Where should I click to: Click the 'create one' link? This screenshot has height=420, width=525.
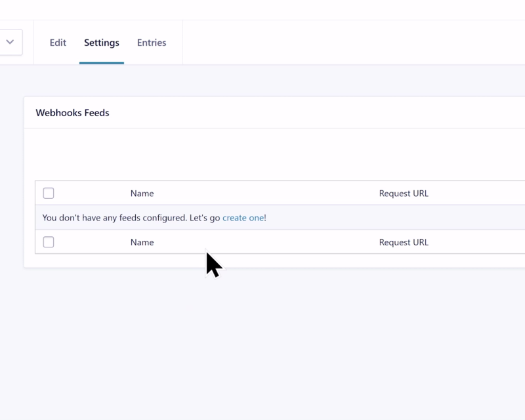coord(243,218)
